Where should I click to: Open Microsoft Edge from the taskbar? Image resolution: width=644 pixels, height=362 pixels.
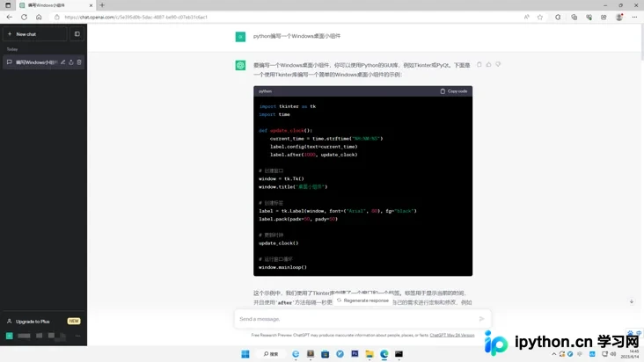[x=384, y=354]
